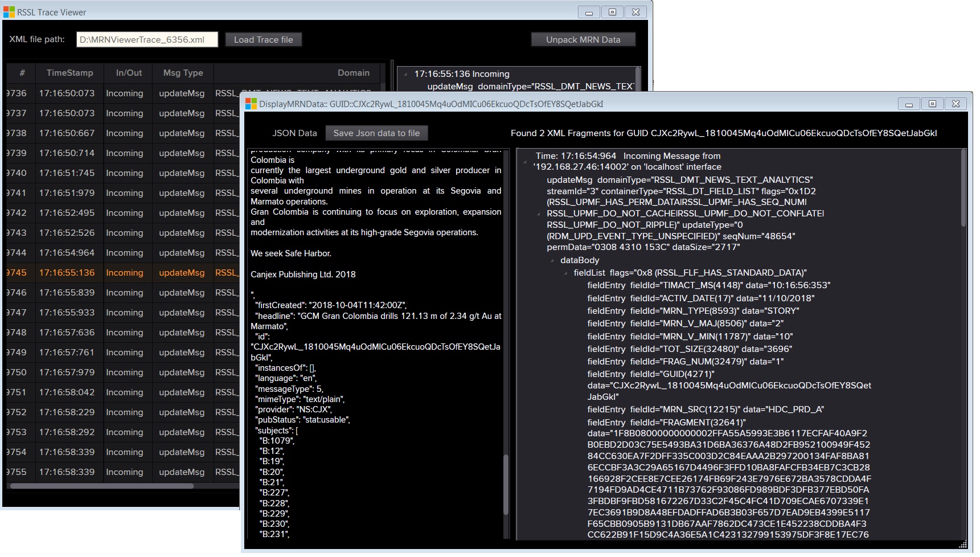The image size is (980, 557).
Task: Select trace row 9754
Action: click(x=122, y=452)
